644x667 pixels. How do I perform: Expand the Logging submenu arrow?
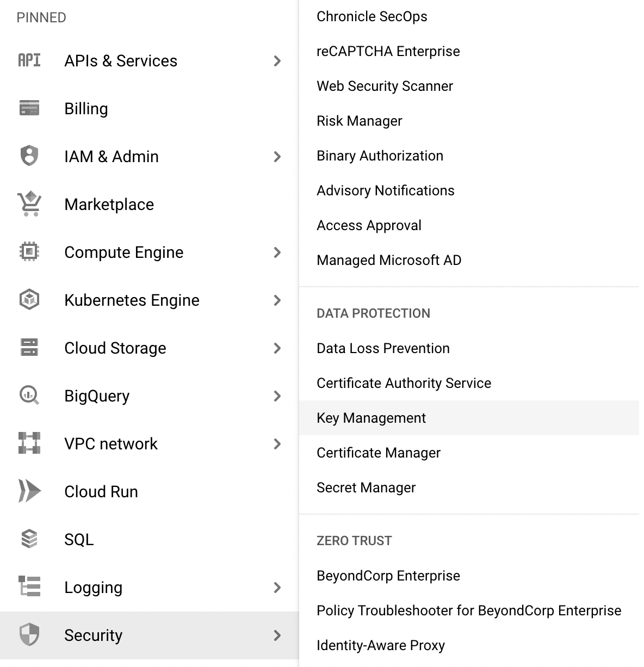277,588
